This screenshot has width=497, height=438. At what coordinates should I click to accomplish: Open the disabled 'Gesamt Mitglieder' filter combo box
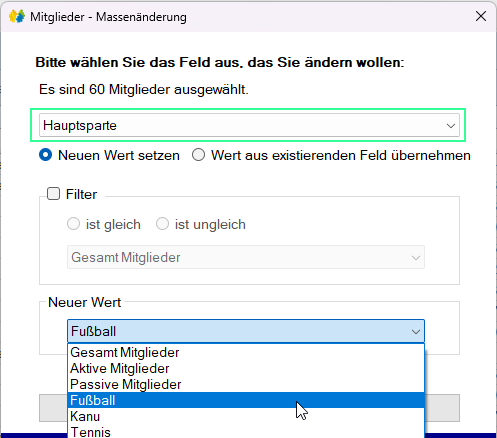click(246, 257)
